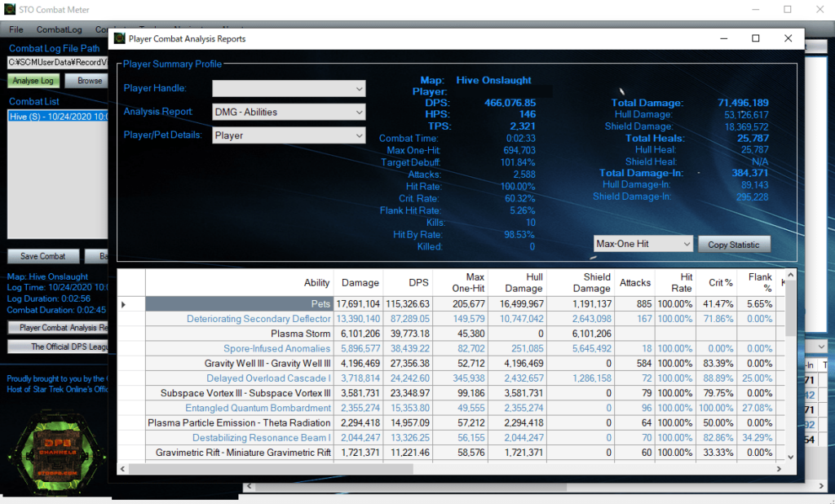Expand the Analysis Report combo box
The width and height of the screenshot is (835, 504).
(289, 112)
